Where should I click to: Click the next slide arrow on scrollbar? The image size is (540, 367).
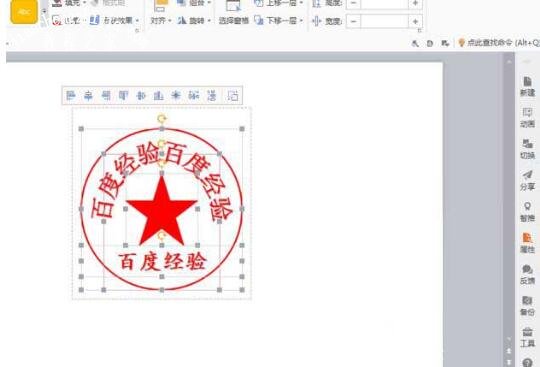point(509,361)
